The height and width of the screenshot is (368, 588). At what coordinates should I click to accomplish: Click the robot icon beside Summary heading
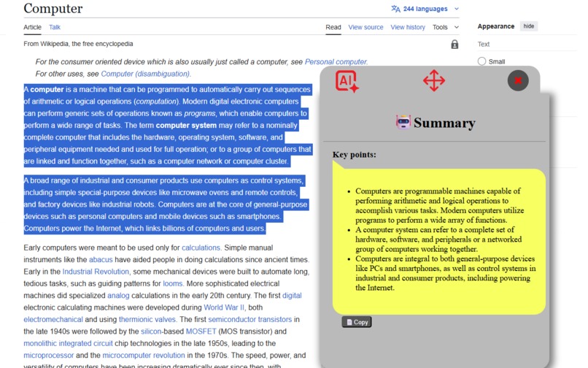point(403,123)
